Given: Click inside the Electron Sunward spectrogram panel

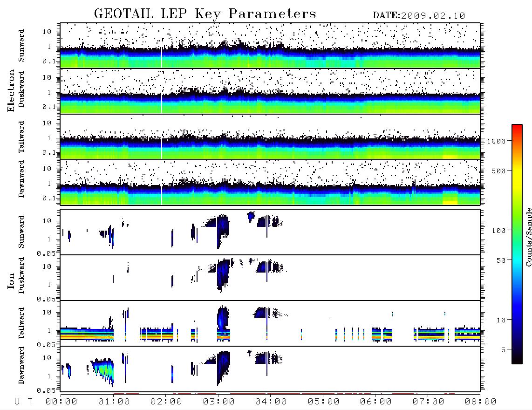Looking at the screenshot, I should 270,46.
